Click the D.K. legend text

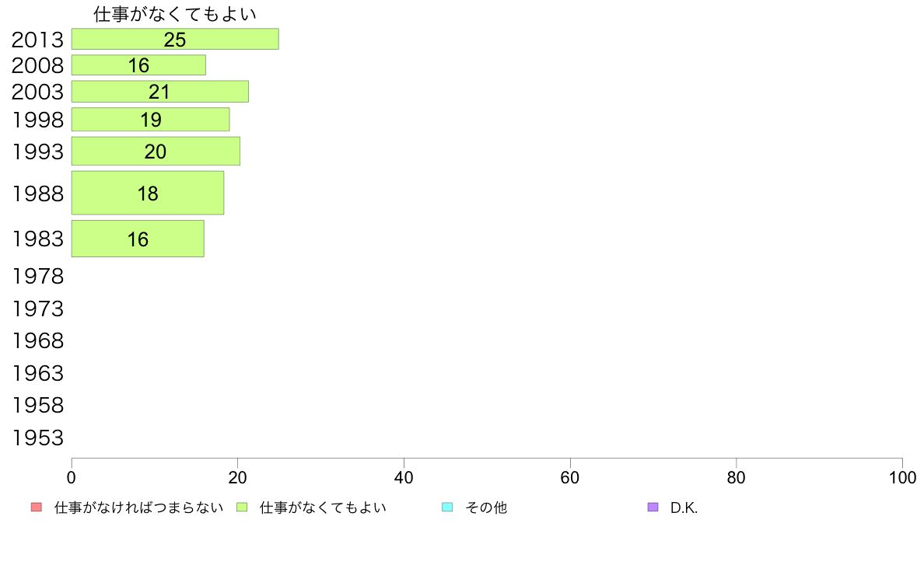(x=684, y=507)
